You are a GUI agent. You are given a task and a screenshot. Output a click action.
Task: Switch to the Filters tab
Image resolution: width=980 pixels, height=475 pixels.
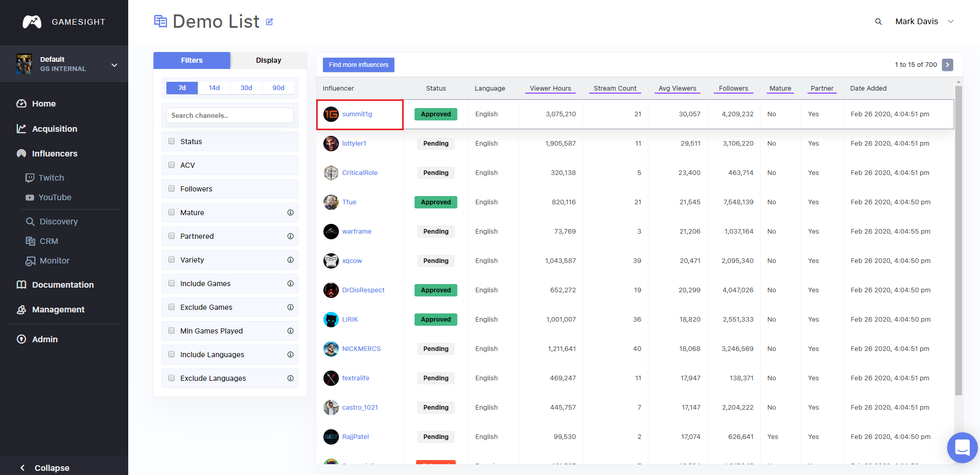tap(192, 60)
